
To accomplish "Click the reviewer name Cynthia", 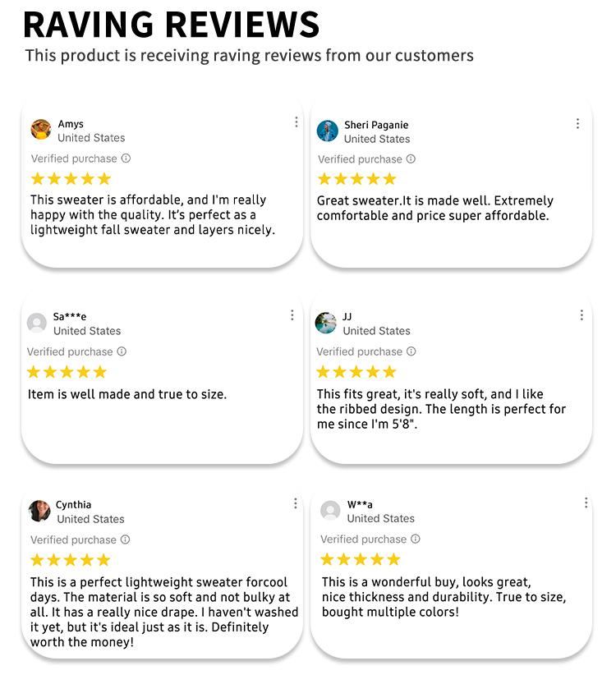I will 73,505.
